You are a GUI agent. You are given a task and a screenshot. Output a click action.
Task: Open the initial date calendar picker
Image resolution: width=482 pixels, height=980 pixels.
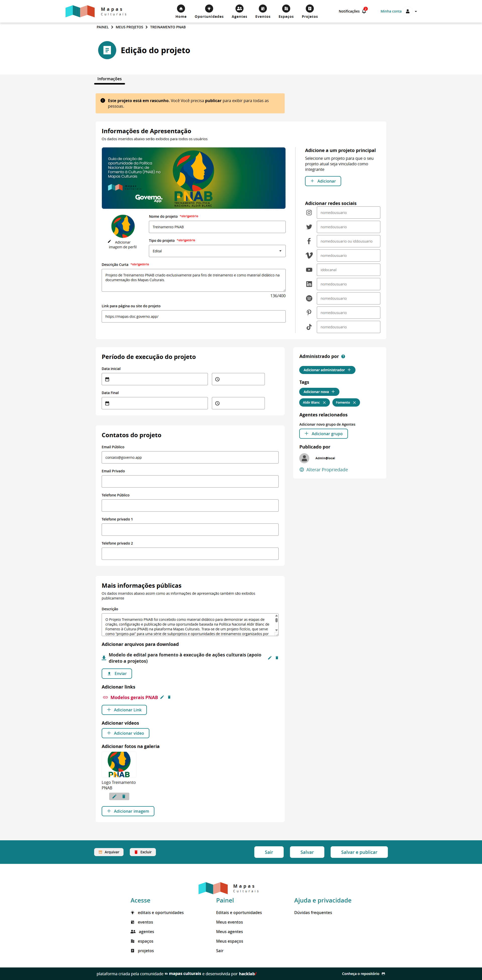(107, 379)
